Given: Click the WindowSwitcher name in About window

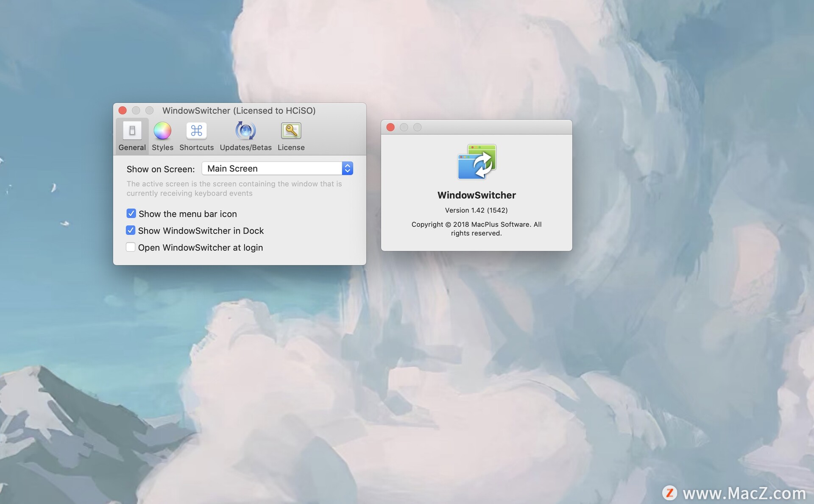Looking at the screenshot, I should point(477,195).
